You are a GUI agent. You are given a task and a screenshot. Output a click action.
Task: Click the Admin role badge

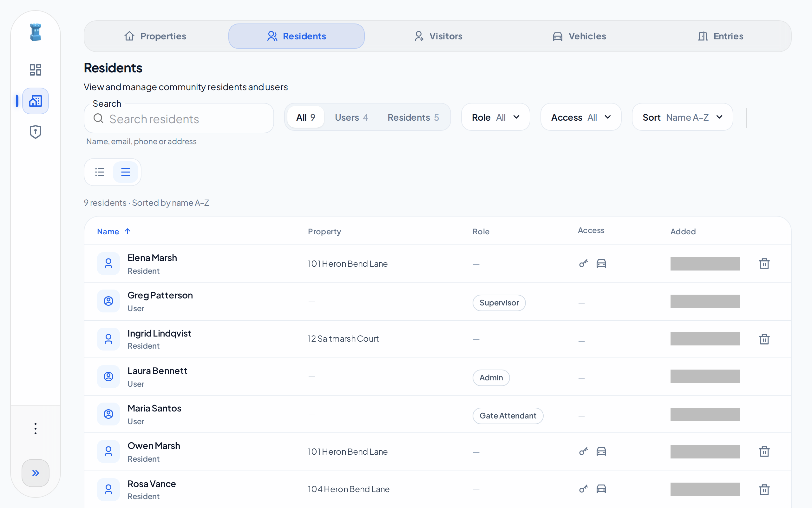[x=491, y=378]
